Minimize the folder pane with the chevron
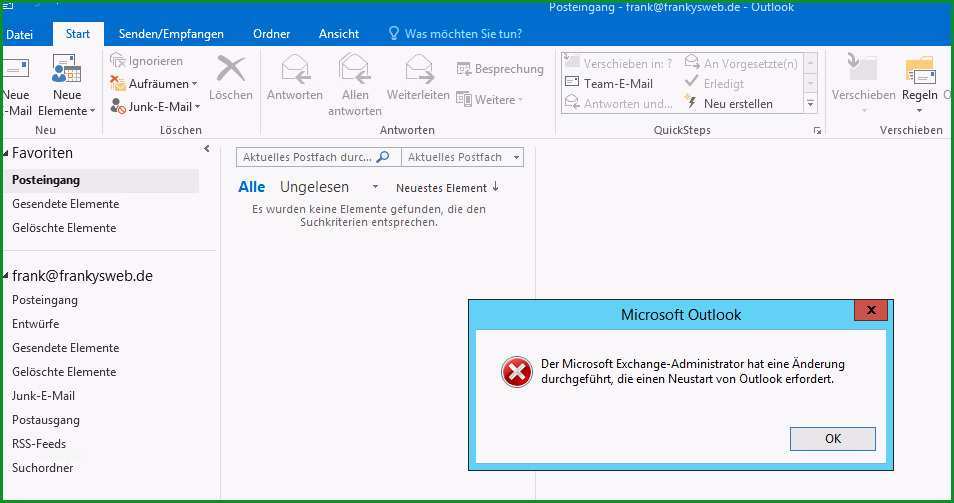 click(207, 148)
